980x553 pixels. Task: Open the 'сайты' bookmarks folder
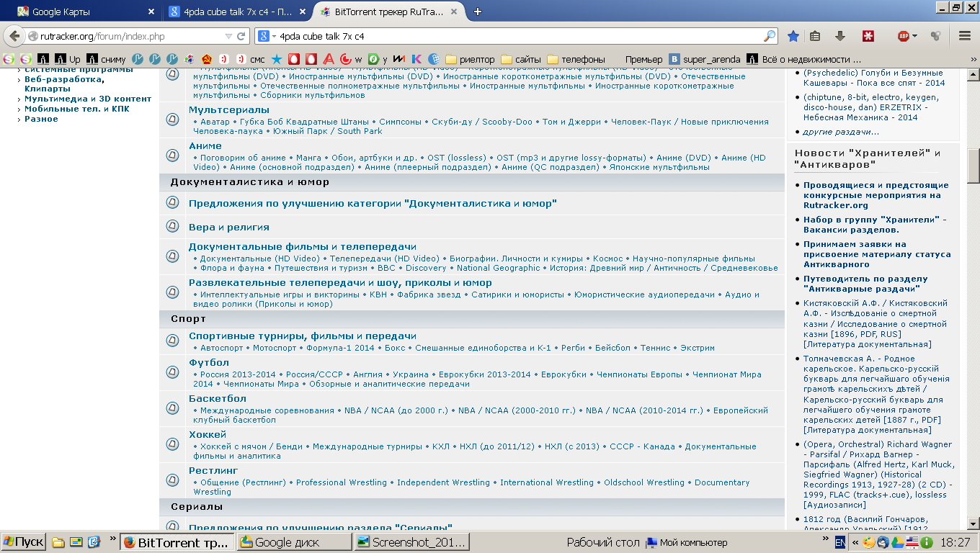point(521,59)
